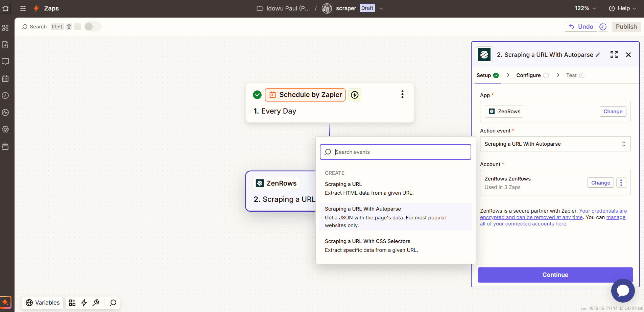The height and width of the screenshot is (312, 644).
Task: Open the sidebar history clock icon
Action: coord(5,95)
